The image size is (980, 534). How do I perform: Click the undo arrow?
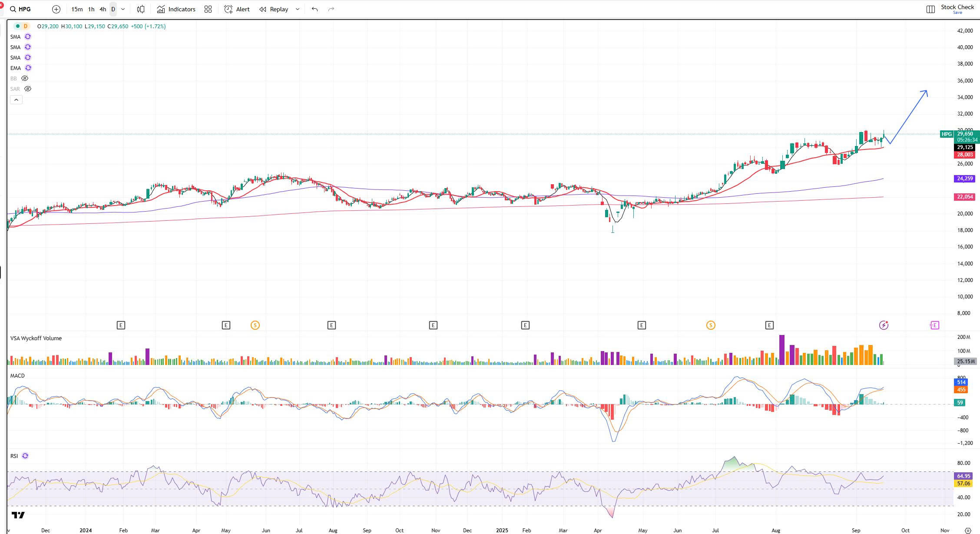[x=315, y=9]
